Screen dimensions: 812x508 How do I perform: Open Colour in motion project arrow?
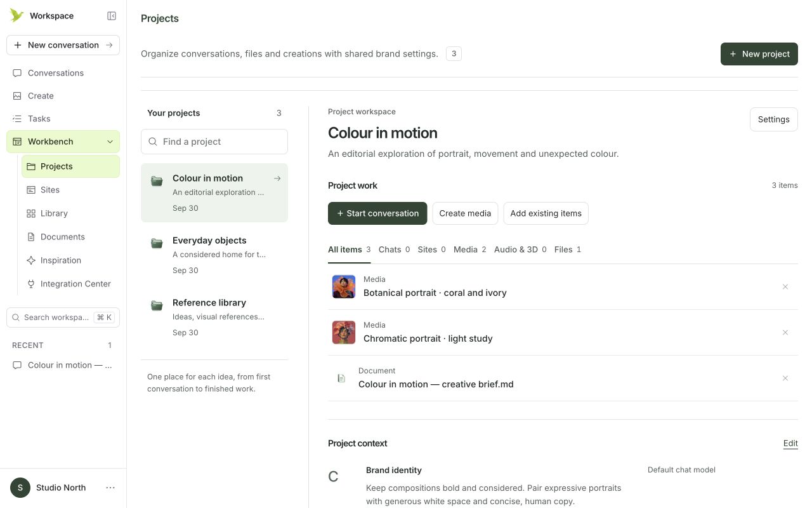277,178
